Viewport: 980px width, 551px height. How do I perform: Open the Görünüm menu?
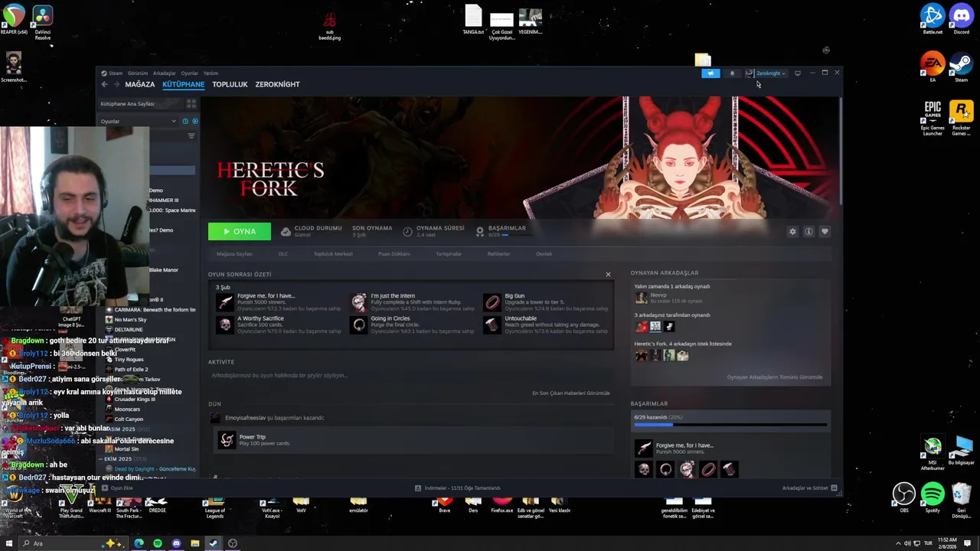[x=138, y=73]
